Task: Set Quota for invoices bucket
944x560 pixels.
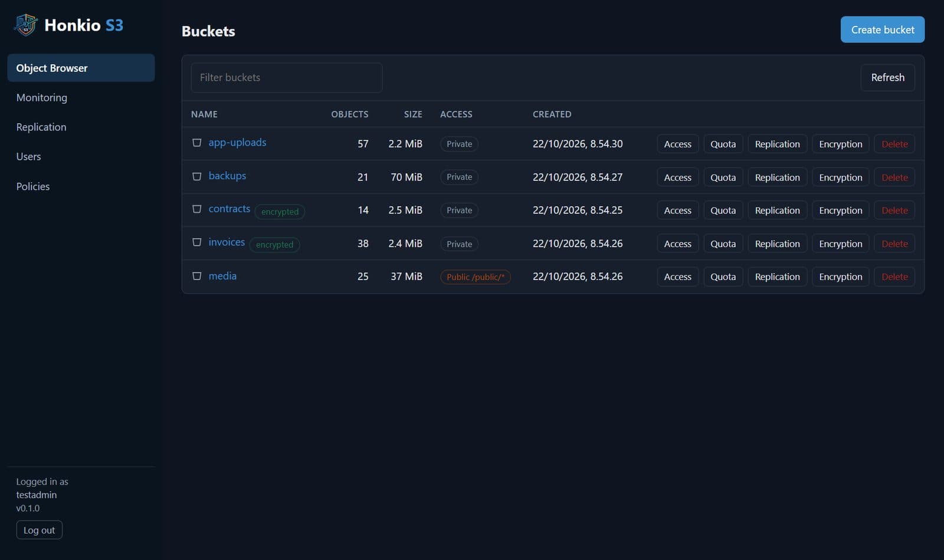Action: click(723, 243)
